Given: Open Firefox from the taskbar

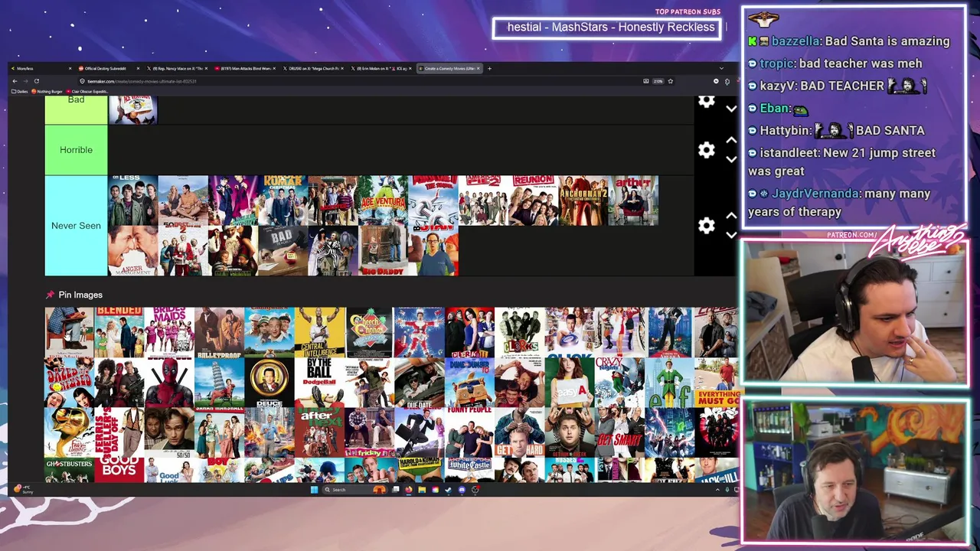Looking at the screenshot, I should click(408, 490).
